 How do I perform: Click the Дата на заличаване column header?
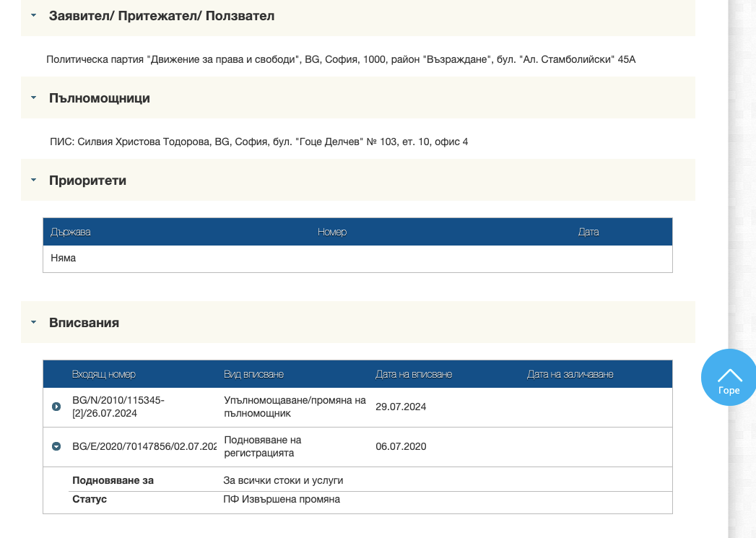click(570, 375)
